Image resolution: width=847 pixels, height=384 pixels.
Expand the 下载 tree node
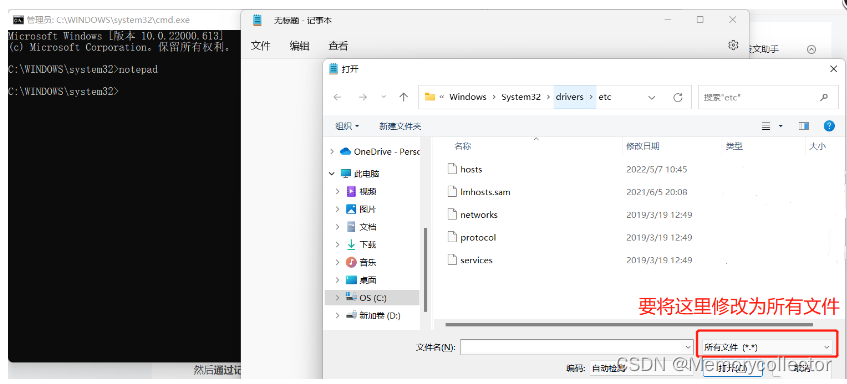click(x=338, y=245)
